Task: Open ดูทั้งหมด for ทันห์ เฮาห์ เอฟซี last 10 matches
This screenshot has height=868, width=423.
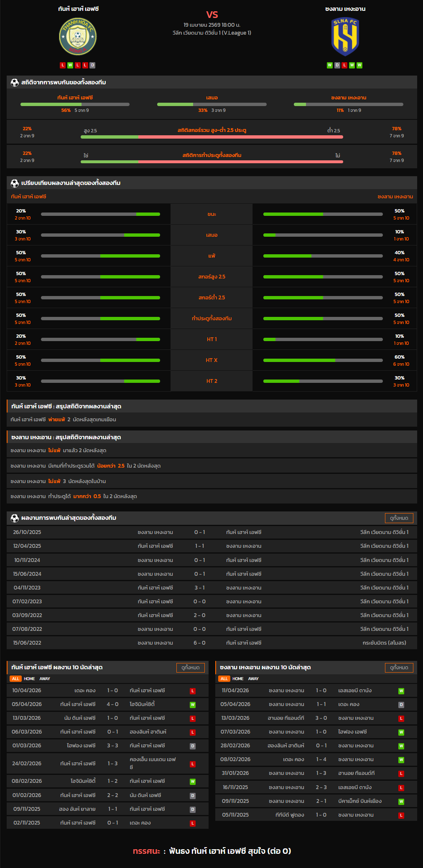Action: 191,668
